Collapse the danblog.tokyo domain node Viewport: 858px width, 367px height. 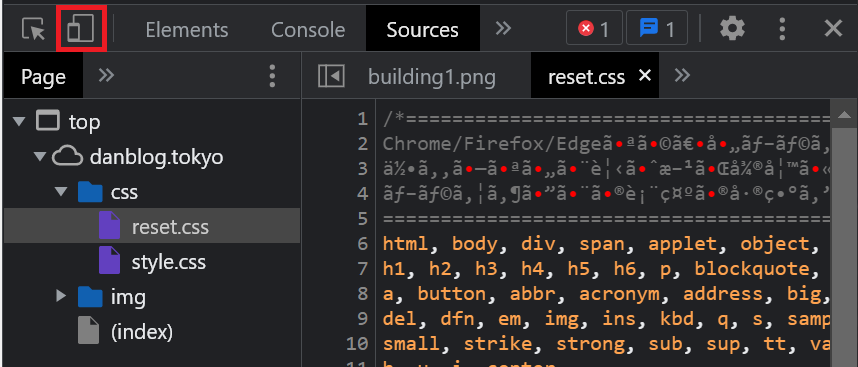coord(40,157)
